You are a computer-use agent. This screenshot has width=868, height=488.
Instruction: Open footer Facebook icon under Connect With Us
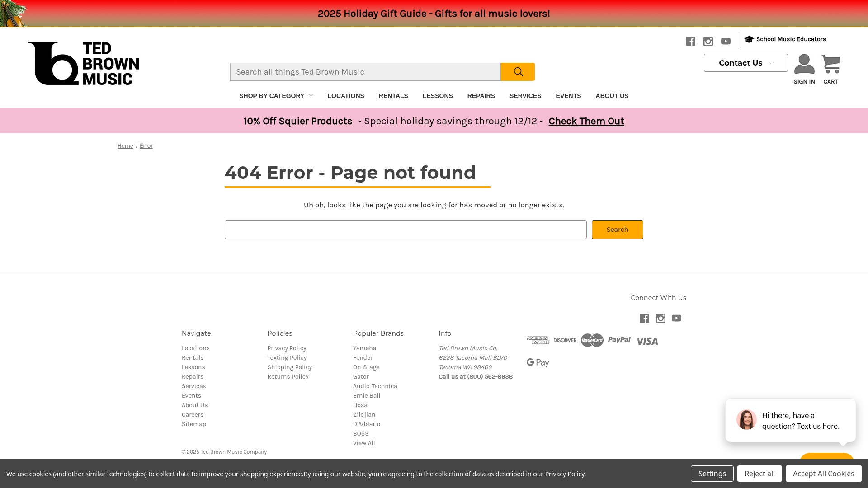(x=644, y=318)
